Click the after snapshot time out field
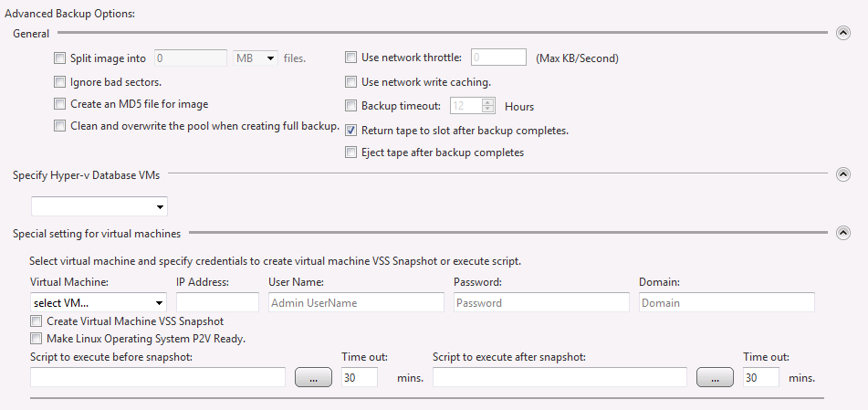This screenshot has width=868, height=410. pyautogui.click(x=761, y=377)
